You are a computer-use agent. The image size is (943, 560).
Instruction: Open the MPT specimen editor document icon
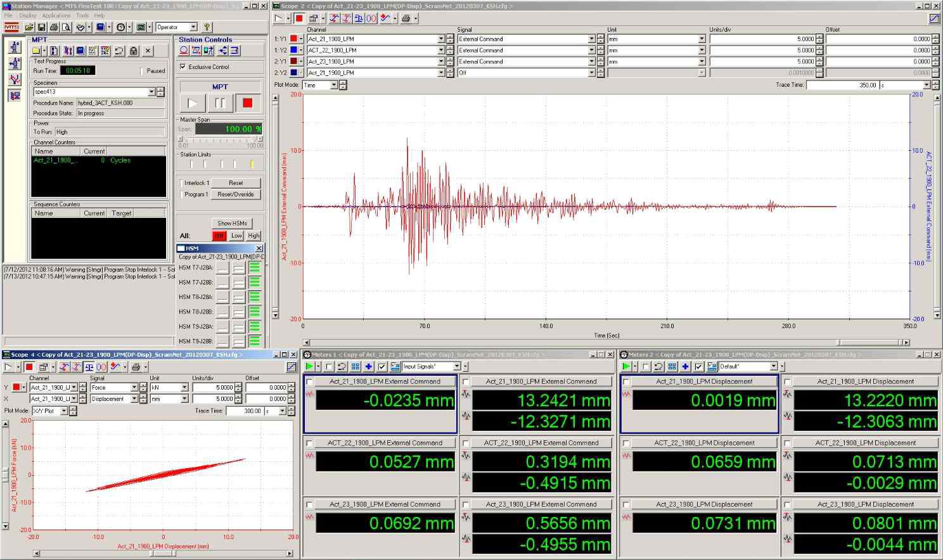pos(54,51)
